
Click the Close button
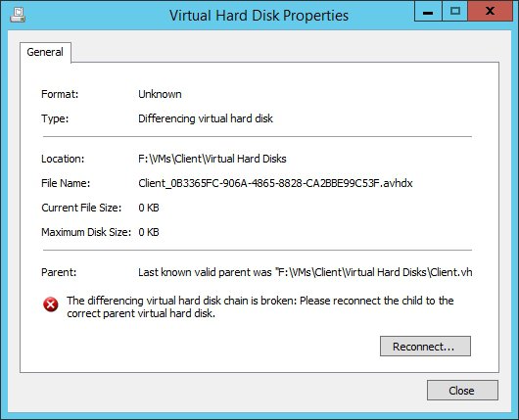point(462,391)
